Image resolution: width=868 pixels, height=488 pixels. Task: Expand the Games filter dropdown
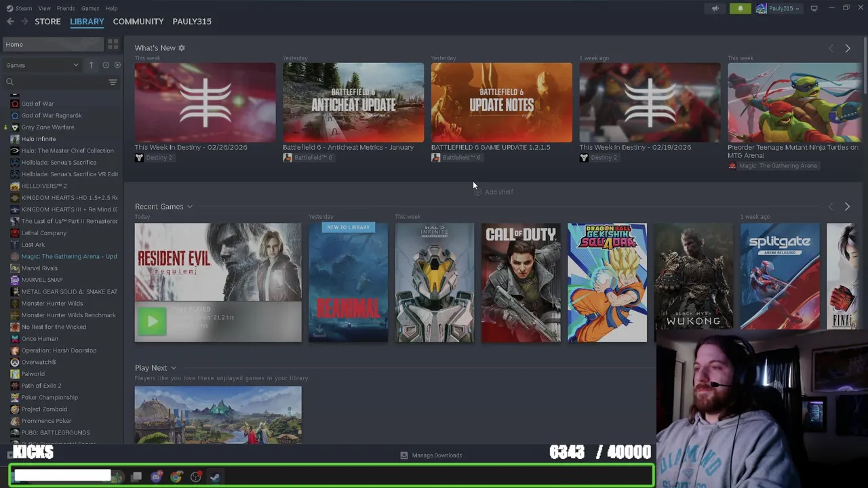(43, 65)
